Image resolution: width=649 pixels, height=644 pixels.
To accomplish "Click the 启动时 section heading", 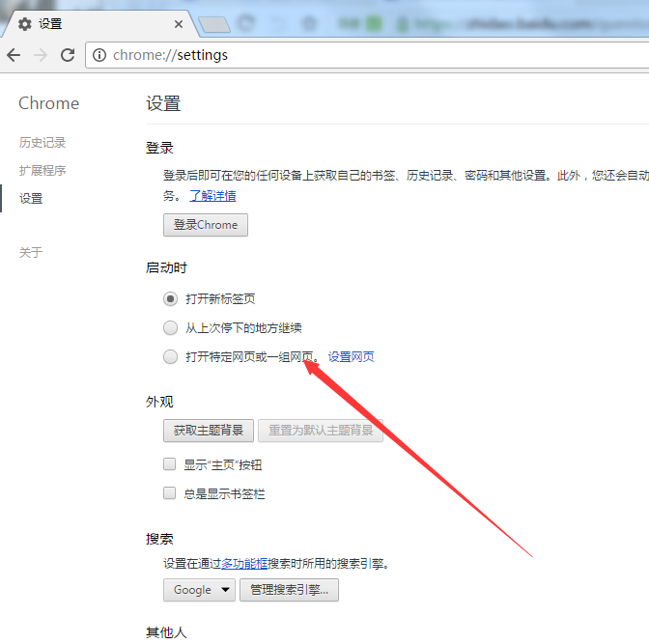I will (x=166, y=267).
